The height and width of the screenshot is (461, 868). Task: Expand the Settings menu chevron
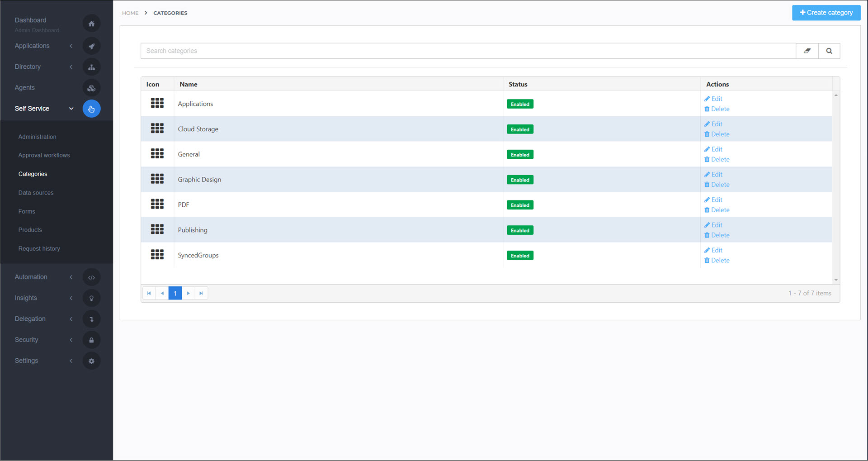tap(71, 361)
